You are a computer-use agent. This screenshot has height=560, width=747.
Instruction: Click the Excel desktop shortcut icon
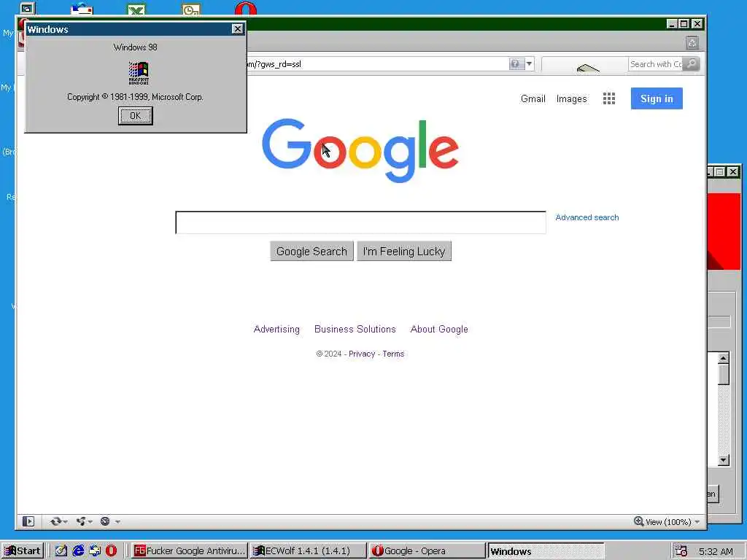pos(136,9)
